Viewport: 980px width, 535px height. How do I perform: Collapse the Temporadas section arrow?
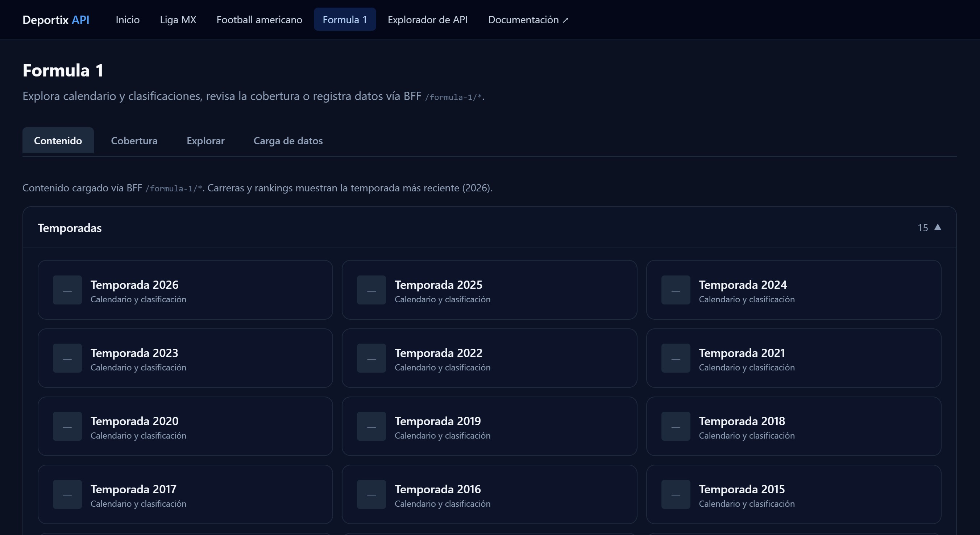pyautogui.click(x=937, y=227)
